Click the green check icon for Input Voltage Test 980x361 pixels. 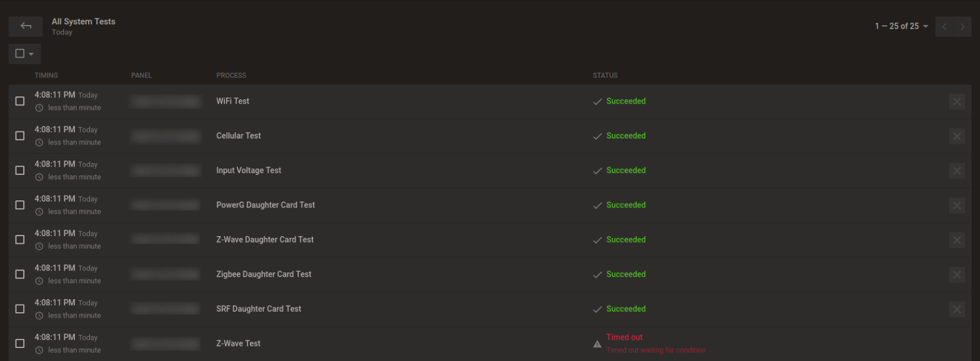pos(597,171)
